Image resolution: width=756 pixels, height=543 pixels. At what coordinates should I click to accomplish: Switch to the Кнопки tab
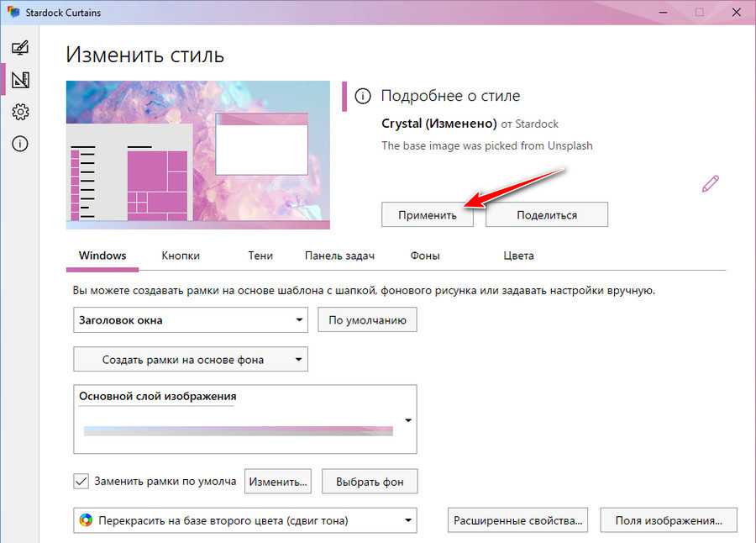[x=181, y=256]
